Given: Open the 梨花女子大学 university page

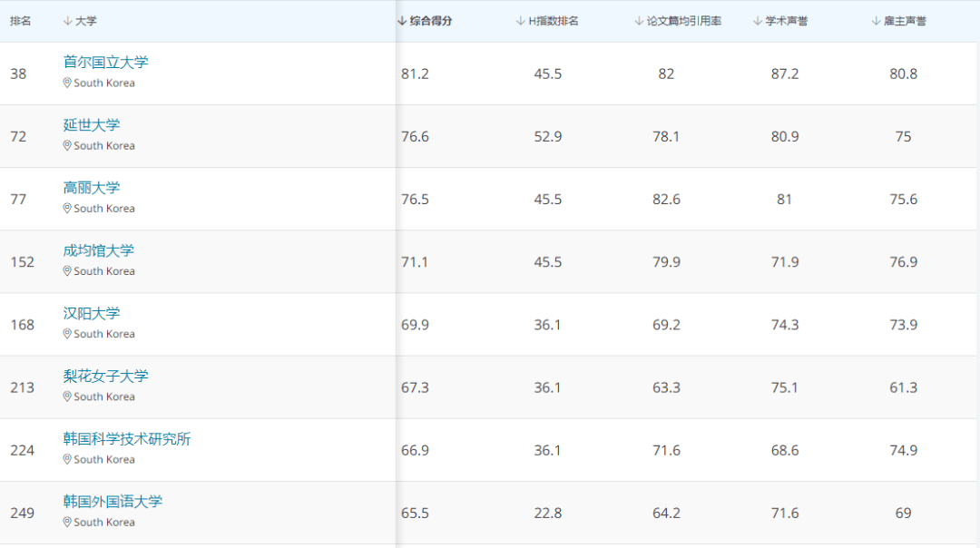Looking at the screenshot, I should [x=105, y=376].
